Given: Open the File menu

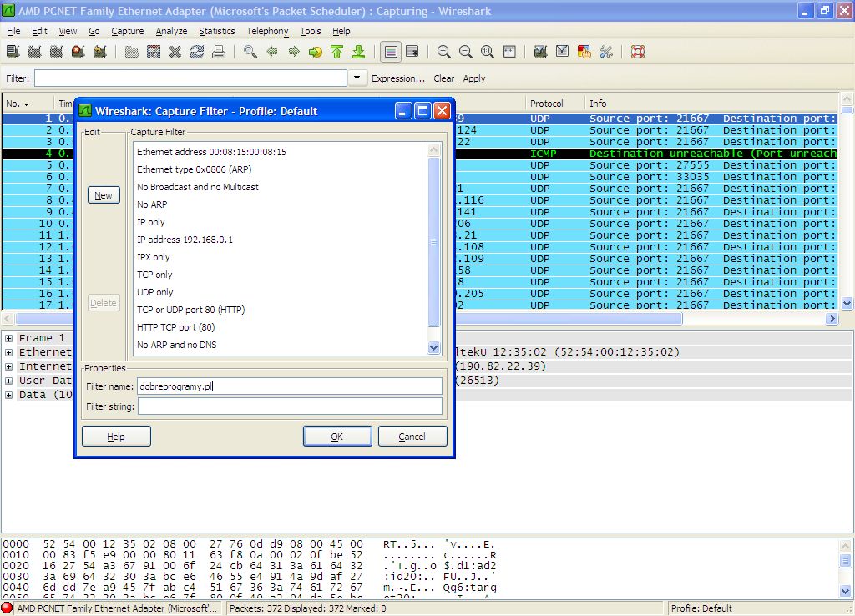Looking at the screenshot, I should [x=13, y=31].
